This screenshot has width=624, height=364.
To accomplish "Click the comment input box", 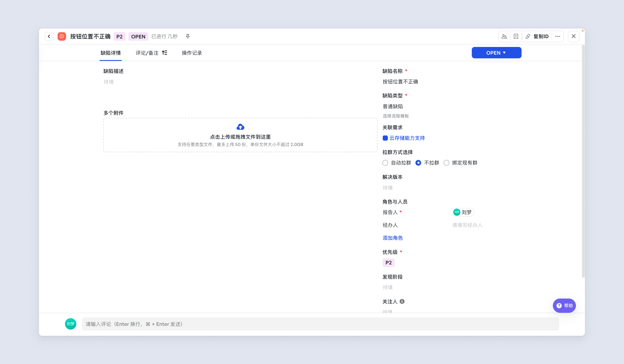I will click(320, 324).
